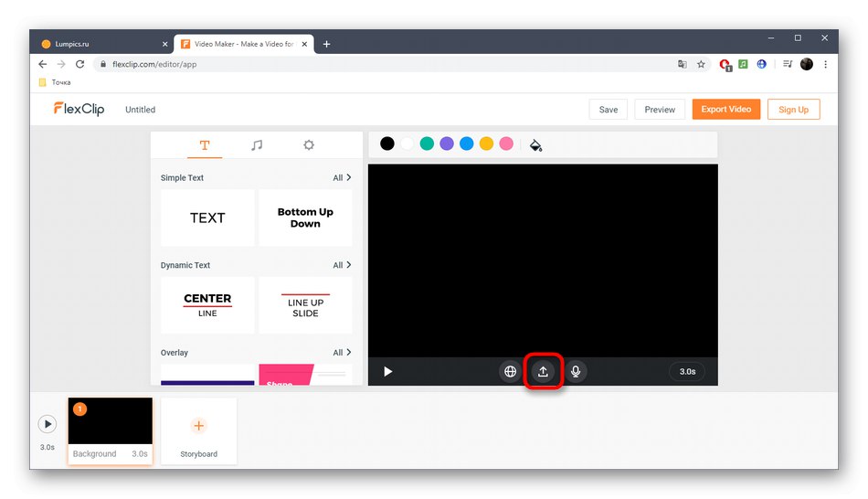This screenshot has width=868, height=499.
Task: Open the Text tab in the side panel
Action: point(205,145)
